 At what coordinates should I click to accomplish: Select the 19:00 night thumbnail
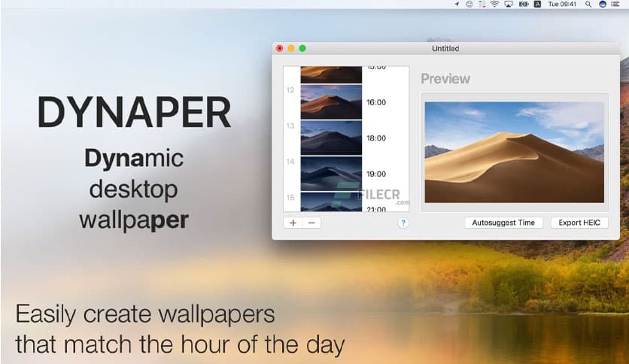(x=331, y=174)
